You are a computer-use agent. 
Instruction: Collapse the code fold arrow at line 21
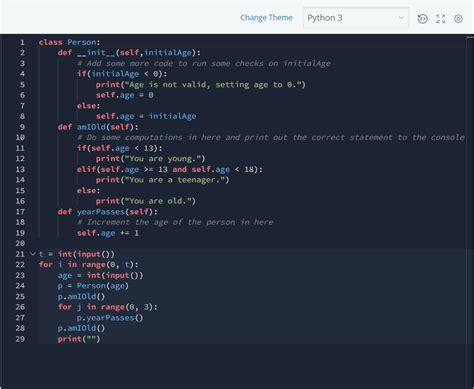click(33, 254)
